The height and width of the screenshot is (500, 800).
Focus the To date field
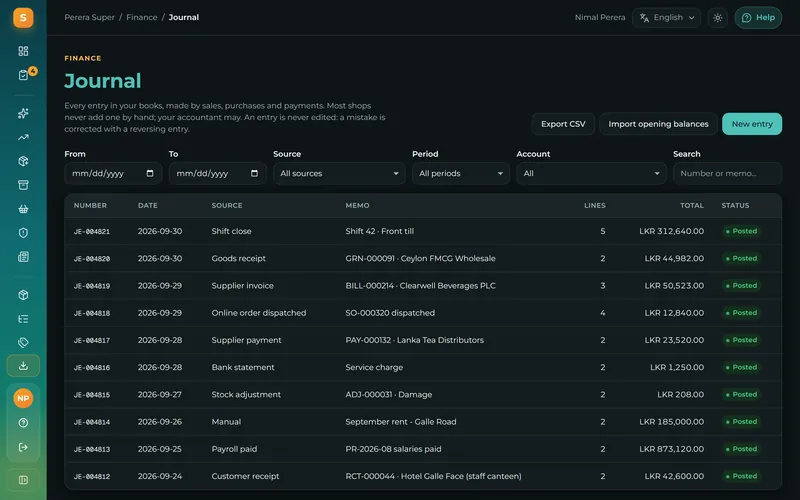pos(217,173)
